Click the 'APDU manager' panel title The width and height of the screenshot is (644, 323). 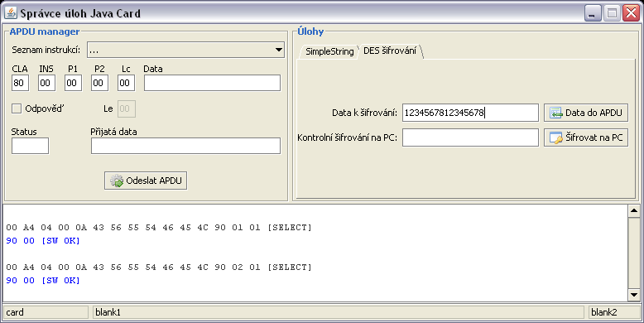(45, 31)
